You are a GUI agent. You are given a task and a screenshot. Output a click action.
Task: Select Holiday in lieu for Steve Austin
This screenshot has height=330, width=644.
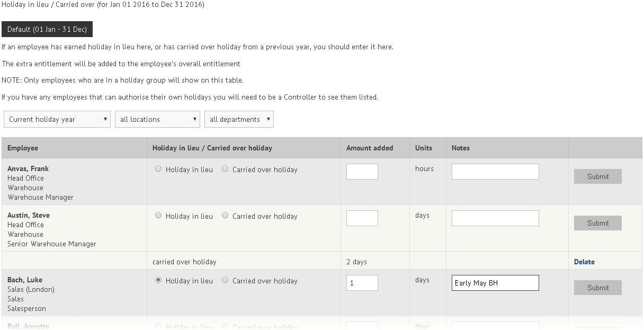[158, 215]
